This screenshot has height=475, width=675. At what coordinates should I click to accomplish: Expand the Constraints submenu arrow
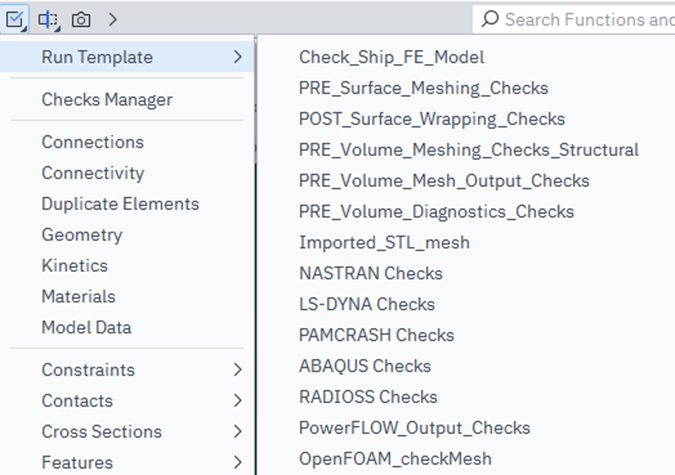(x=237, y=370)
